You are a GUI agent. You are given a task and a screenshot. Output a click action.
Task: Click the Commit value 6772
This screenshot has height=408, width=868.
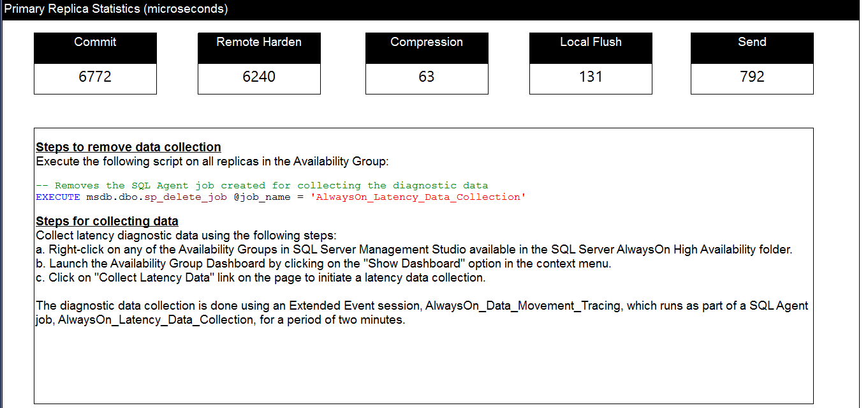(x=95, y=77)
